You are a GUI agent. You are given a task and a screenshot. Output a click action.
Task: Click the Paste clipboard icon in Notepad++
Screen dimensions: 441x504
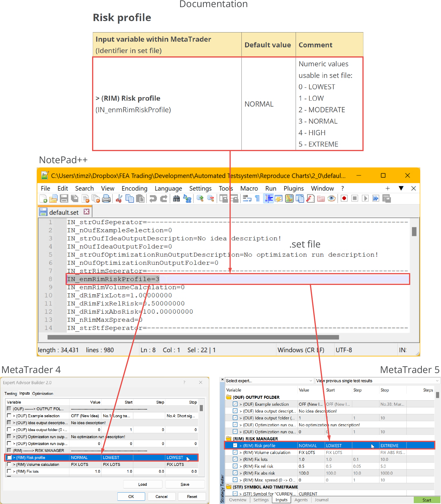(x=140, y=198)
